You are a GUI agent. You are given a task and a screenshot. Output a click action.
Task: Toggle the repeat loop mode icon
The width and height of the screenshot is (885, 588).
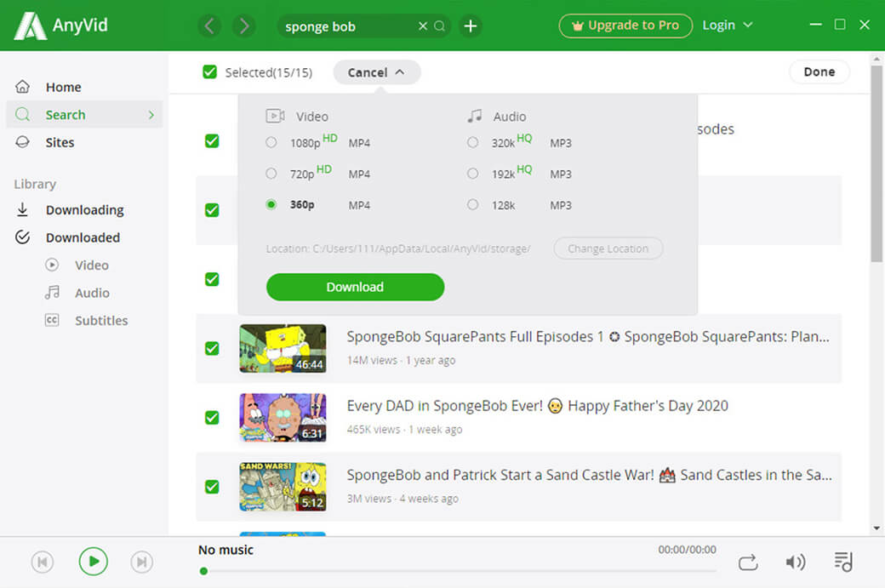[x=748, y=562]
